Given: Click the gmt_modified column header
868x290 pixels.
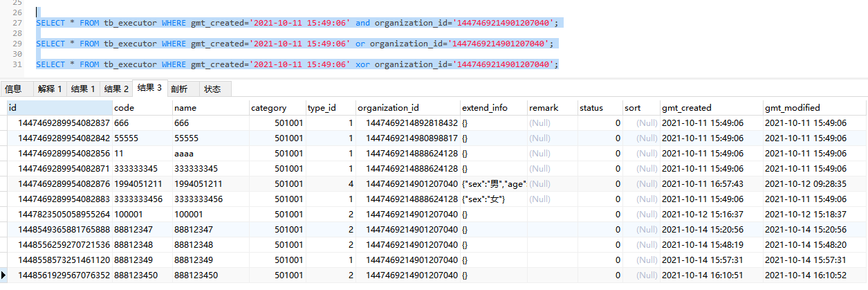Looking at the screenshot, I should 814,108.
